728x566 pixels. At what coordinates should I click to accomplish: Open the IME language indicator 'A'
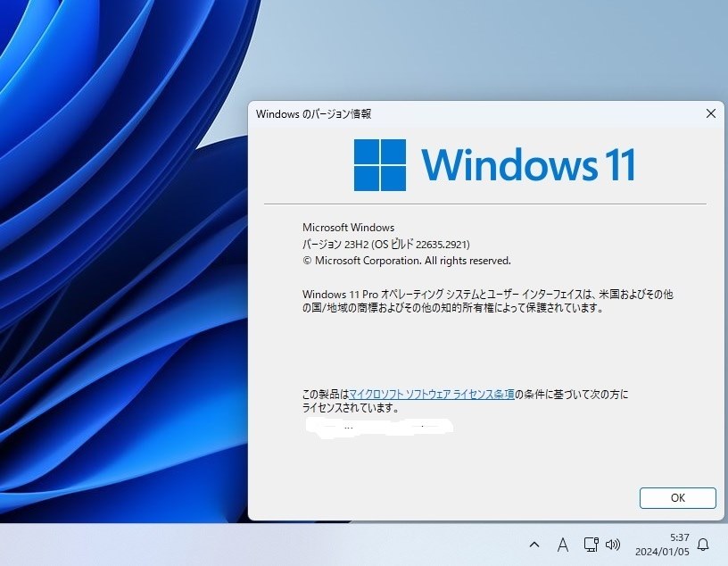[563, 544]
